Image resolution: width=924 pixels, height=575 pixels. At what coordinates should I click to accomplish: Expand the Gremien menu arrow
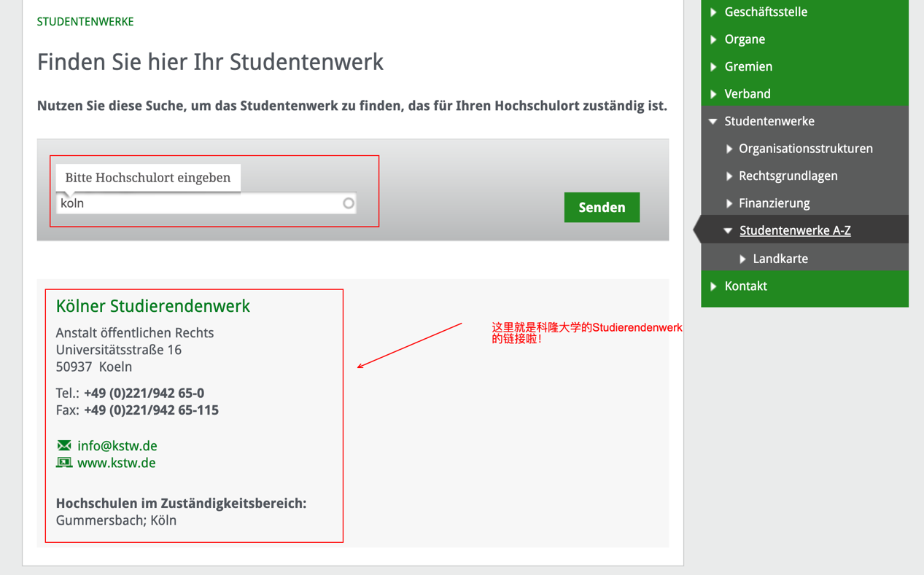(713, 66)
